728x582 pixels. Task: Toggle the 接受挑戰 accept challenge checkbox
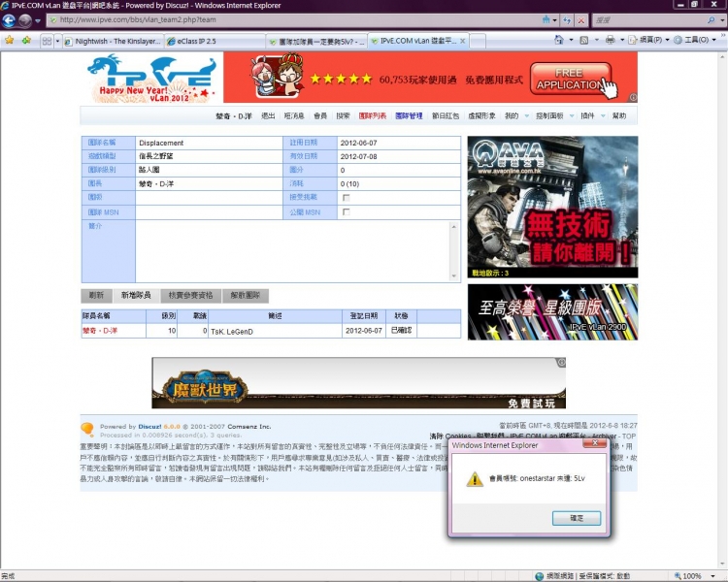coord(346,198)
